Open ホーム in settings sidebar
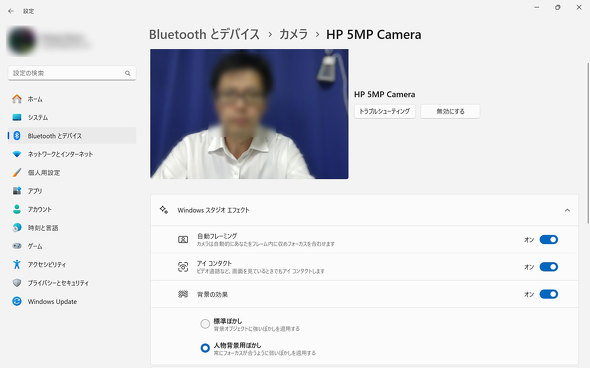The image size is (590, 368). (72, 99)
